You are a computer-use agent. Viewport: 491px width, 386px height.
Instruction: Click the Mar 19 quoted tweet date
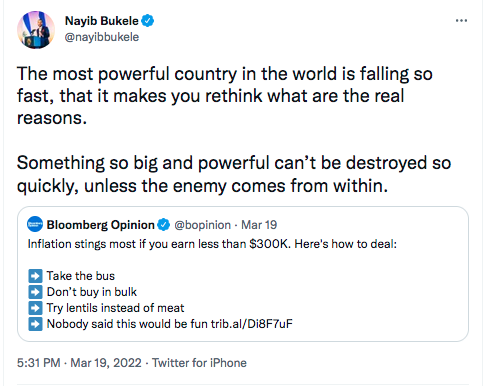point(259,225)
